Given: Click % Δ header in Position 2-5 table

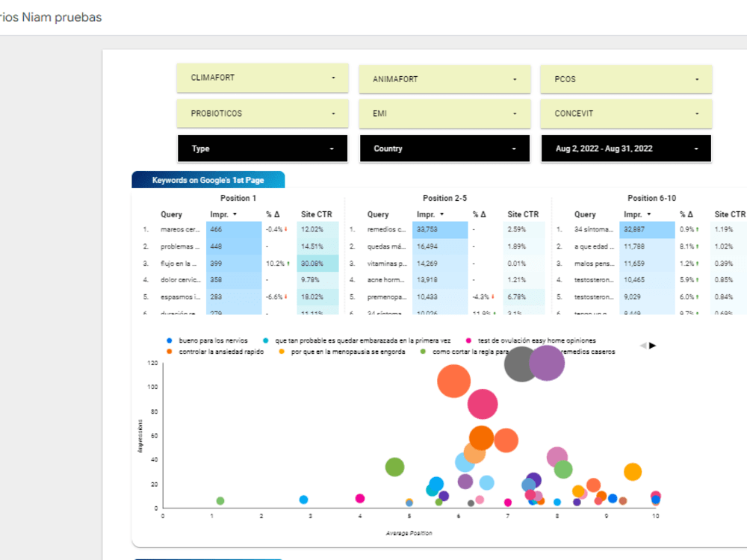Looking at the screenshot, I should click(480, 214).
